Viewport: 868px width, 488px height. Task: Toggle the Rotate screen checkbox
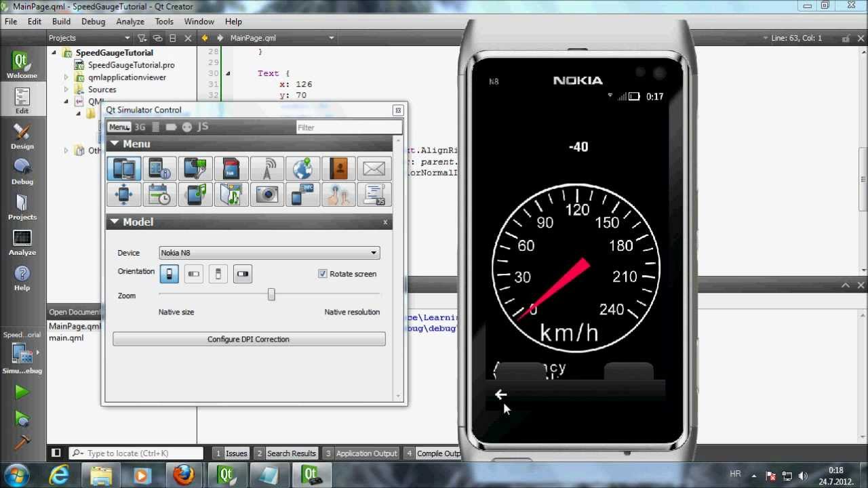point(323,274)
